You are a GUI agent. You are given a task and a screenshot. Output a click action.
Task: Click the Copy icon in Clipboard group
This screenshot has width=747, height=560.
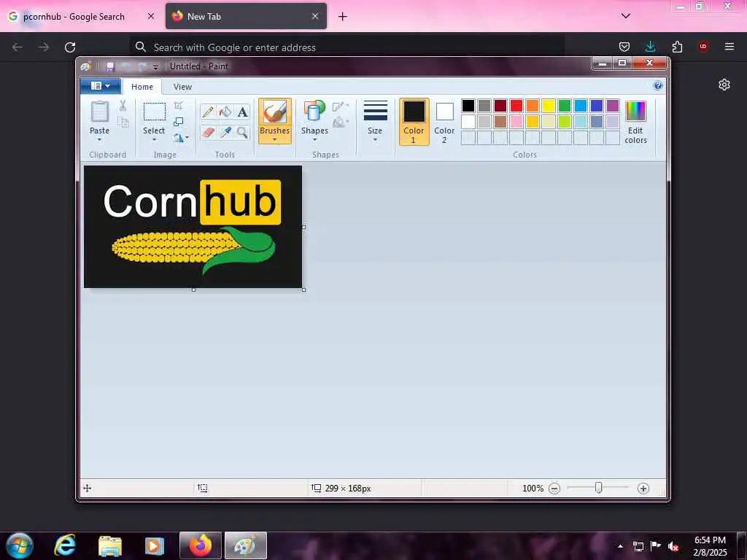click(x=123, y=122)
